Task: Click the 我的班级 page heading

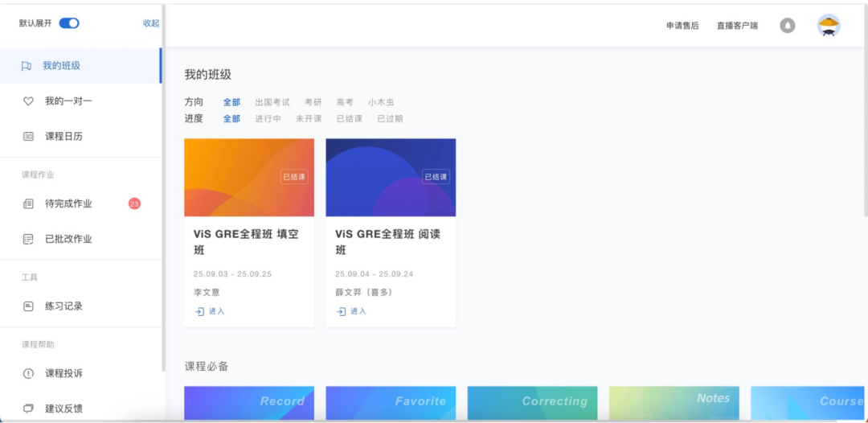Action: coord(207,75)
